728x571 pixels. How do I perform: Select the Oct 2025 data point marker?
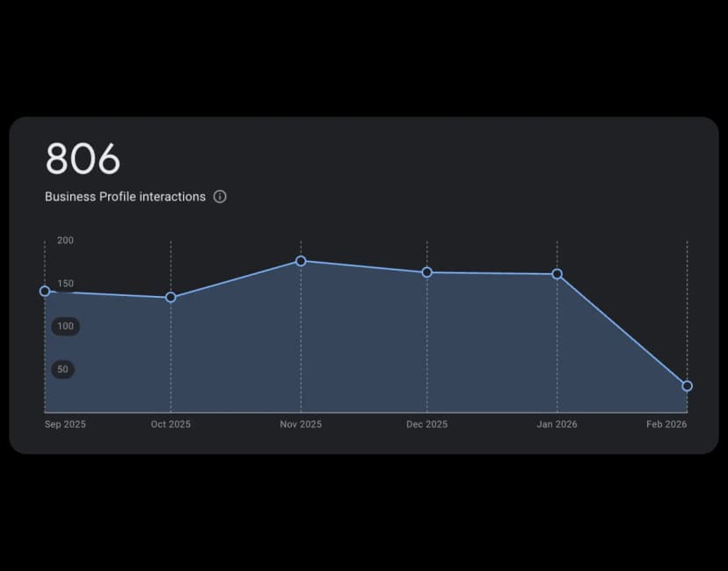point(170,298)
